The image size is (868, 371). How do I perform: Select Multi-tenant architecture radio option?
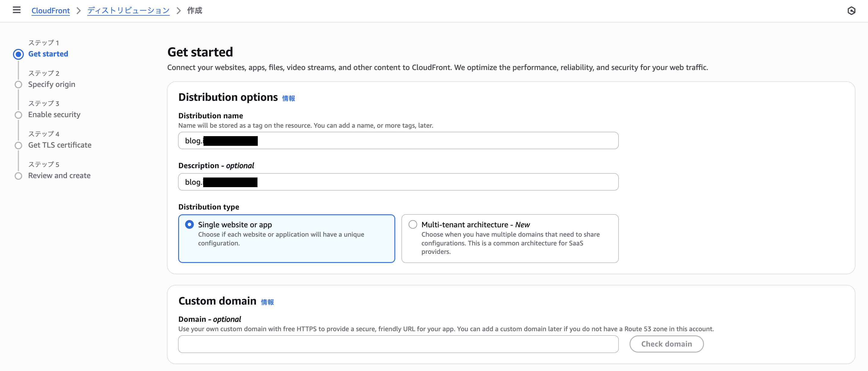click(413, 225)
